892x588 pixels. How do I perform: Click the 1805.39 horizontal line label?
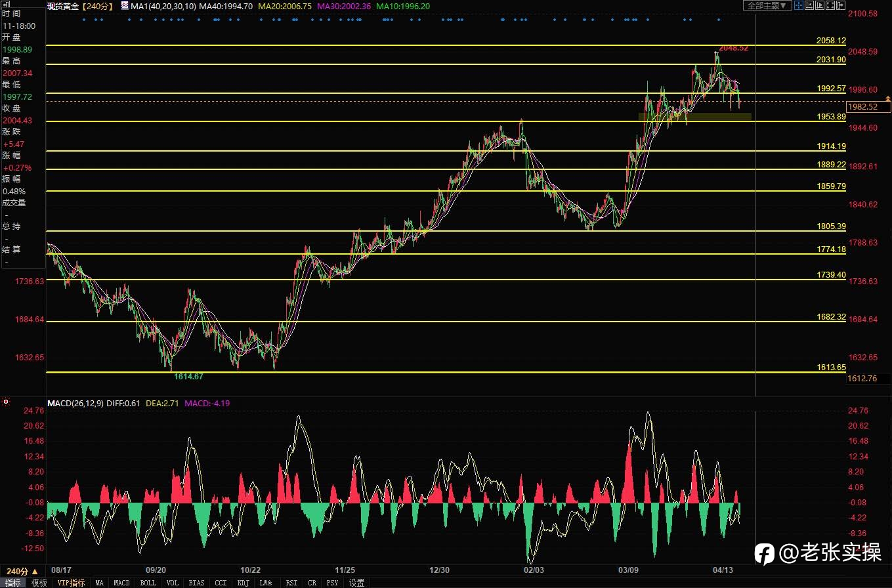[831, 226]
